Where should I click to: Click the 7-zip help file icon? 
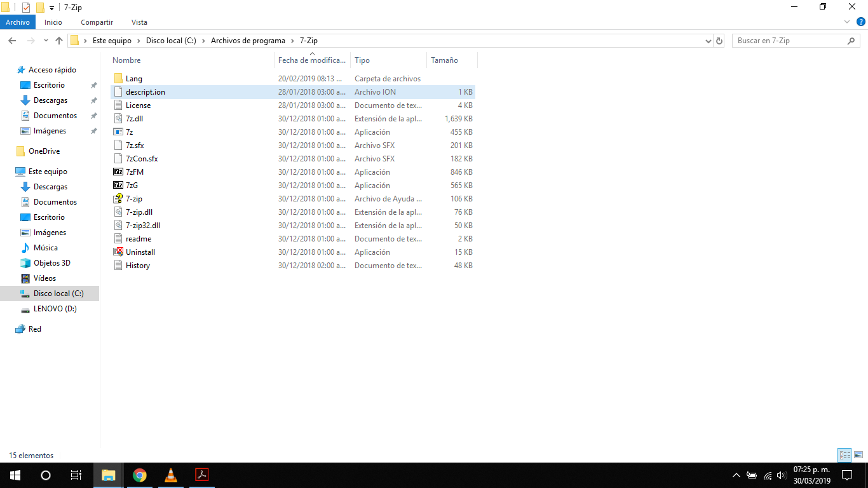point(118,199)
